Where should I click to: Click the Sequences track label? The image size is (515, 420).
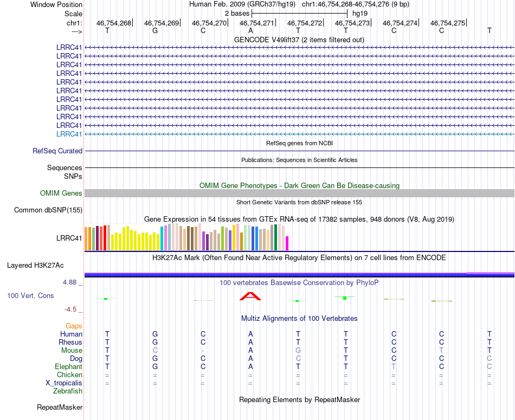pos(65,167)
